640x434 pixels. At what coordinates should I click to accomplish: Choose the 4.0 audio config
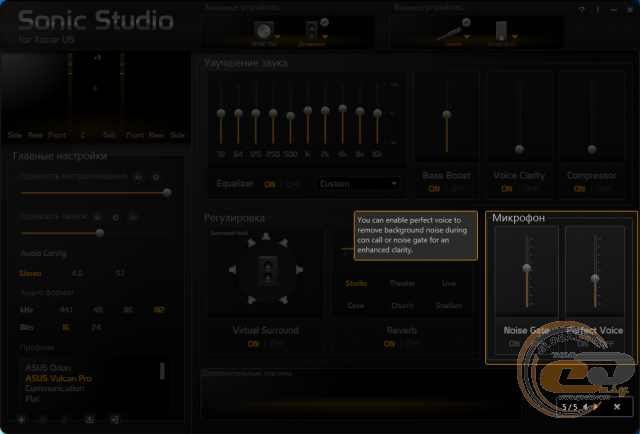click(x=77, y=273)
